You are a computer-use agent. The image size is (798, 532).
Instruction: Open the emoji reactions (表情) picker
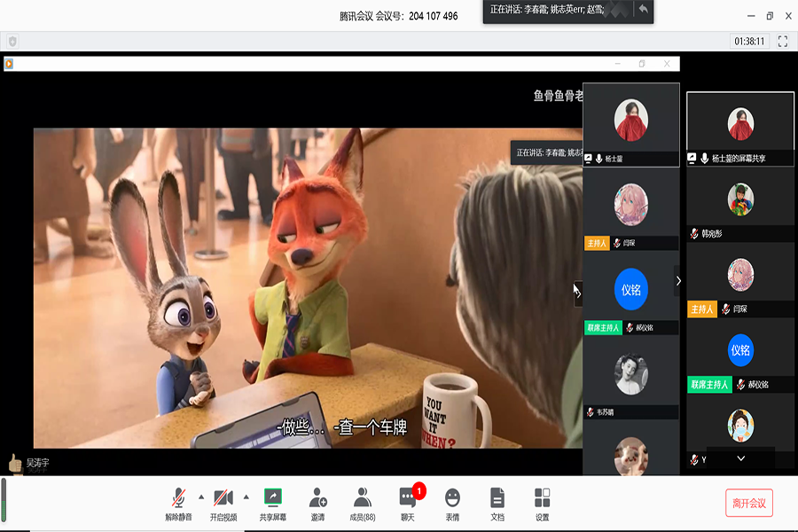(452, 504)
